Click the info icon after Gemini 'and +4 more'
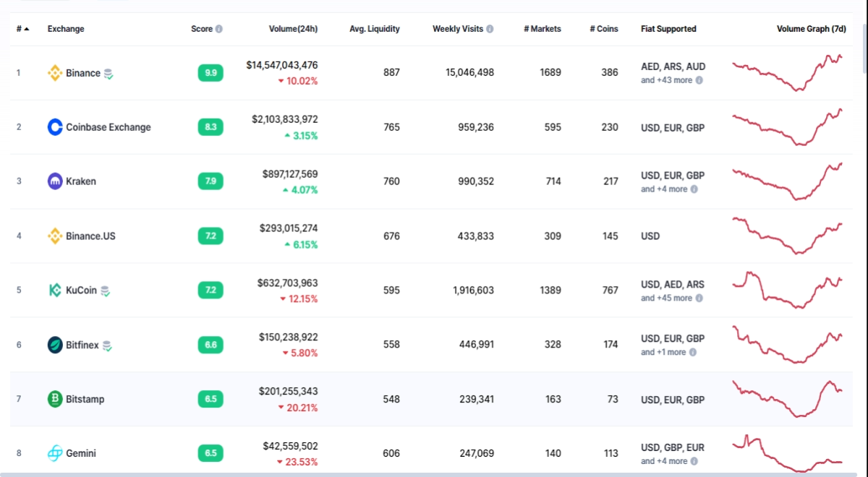 tap(694, 461)
